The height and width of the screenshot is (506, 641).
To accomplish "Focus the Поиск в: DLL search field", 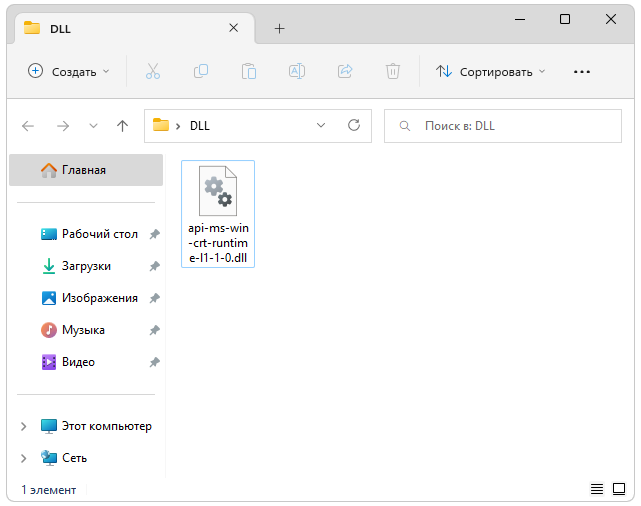I will click(x=503, y=126).
